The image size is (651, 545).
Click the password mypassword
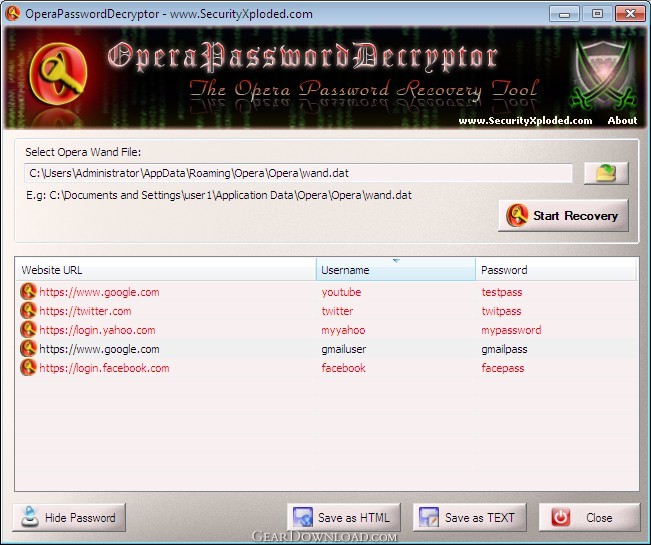(x=512, y=330)
